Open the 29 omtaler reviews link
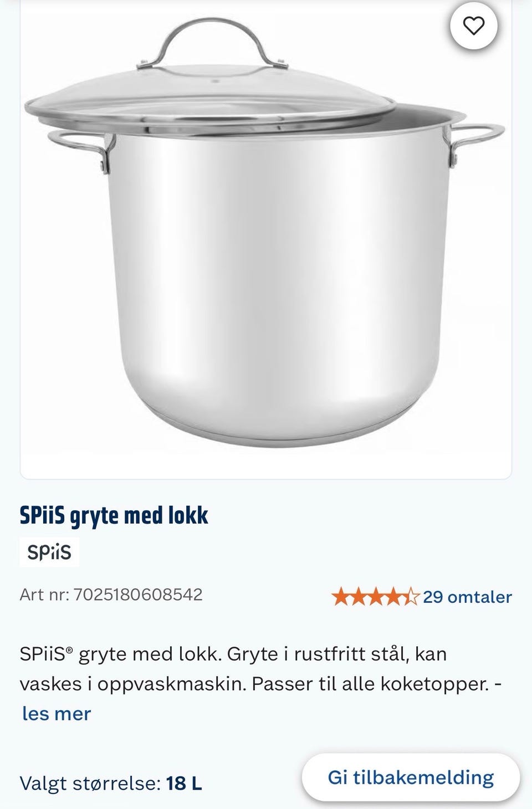 pos(467,597)
